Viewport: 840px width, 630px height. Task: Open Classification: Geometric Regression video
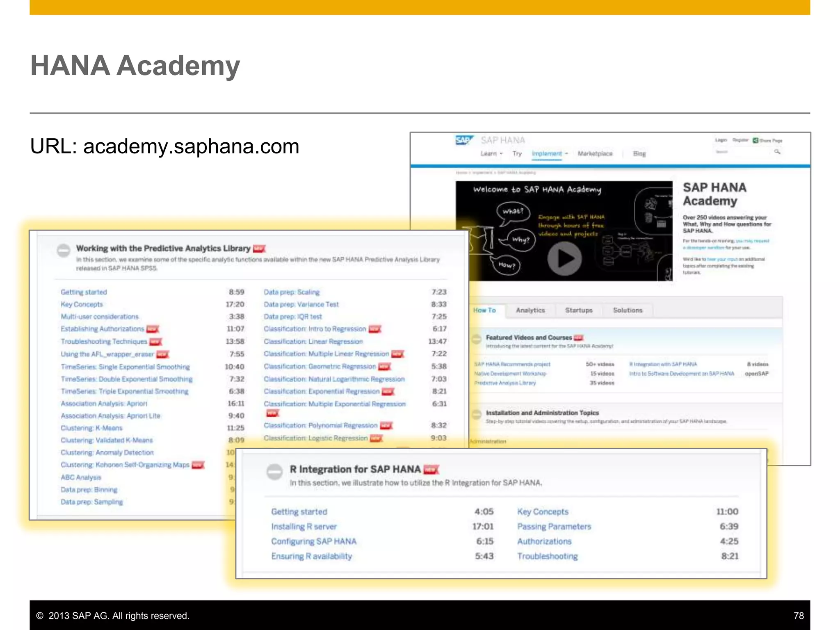(x=320, y=366)
